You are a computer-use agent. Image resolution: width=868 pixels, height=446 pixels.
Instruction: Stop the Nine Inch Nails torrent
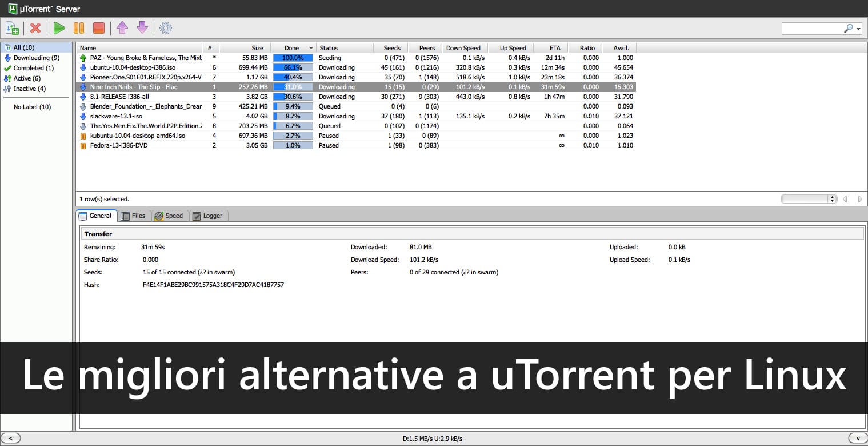(x=100, y=27)
